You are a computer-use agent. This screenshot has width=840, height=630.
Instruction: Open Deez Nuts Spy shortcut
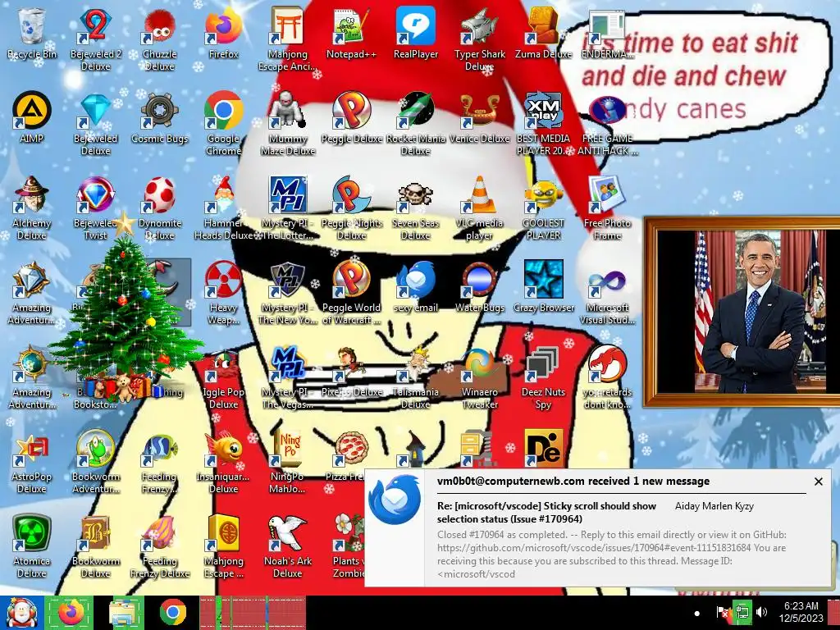tap(543, 377)
